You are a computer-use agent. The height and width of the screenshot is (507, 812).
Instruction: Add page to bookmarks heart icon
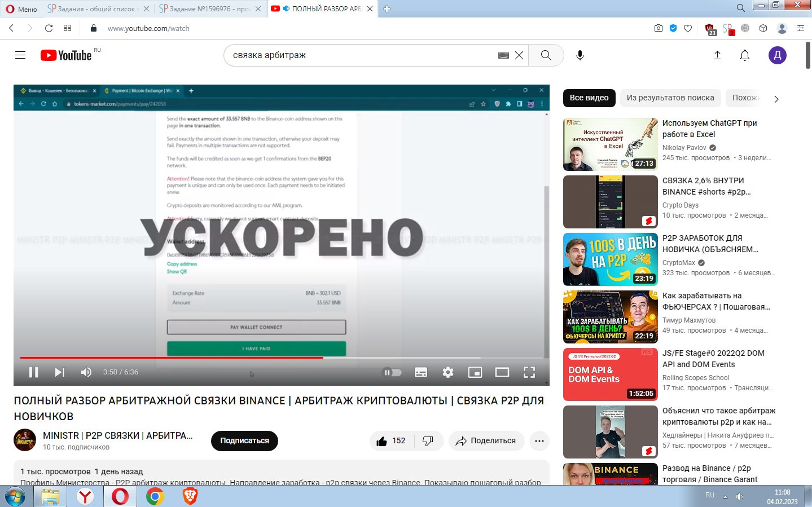coord(688,28)
